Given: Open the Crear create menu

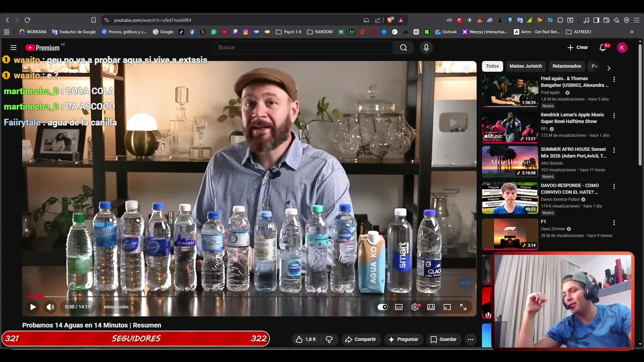Looking at the screenshot, I should [578, 47].
